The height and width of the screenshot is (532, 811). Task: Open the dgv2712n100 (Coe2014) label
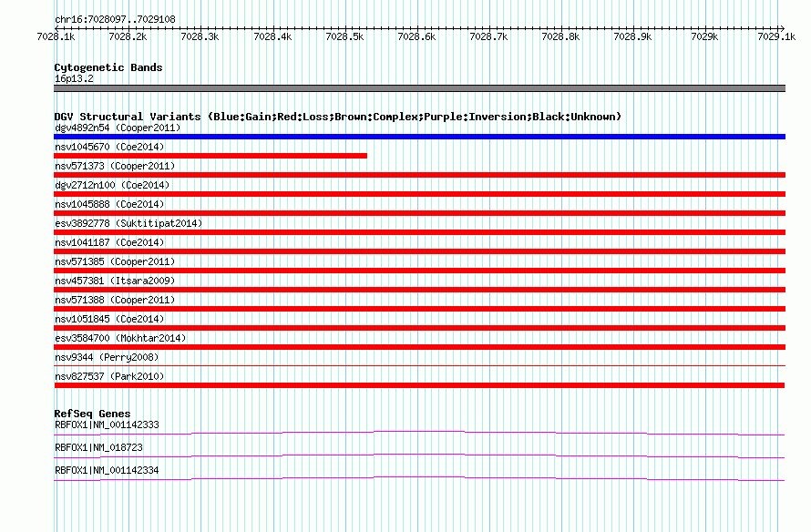pos(112,185)
